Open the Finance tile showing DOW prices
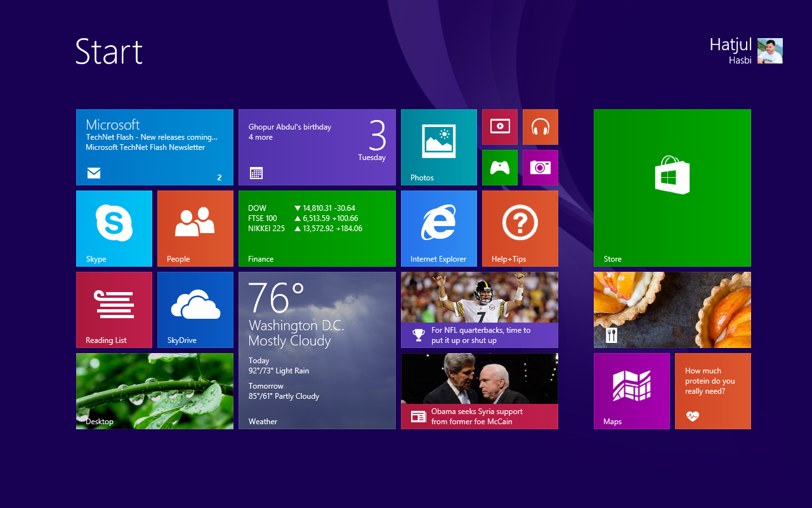Image resolution: width=812 pixels, height=508 pixels. click(317, 229)
